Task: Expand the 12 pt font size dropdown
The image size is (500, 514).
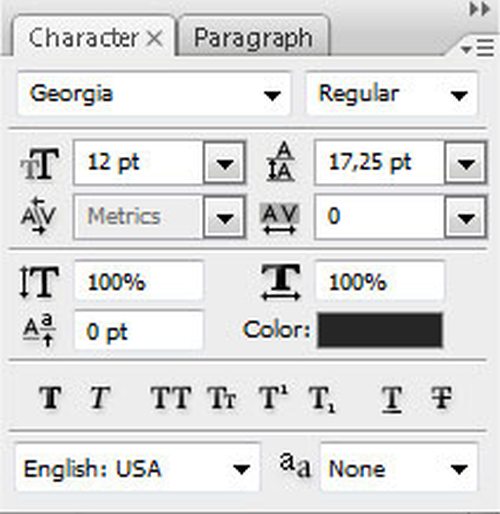Action: pyautogui.click(x=224, y=163)
